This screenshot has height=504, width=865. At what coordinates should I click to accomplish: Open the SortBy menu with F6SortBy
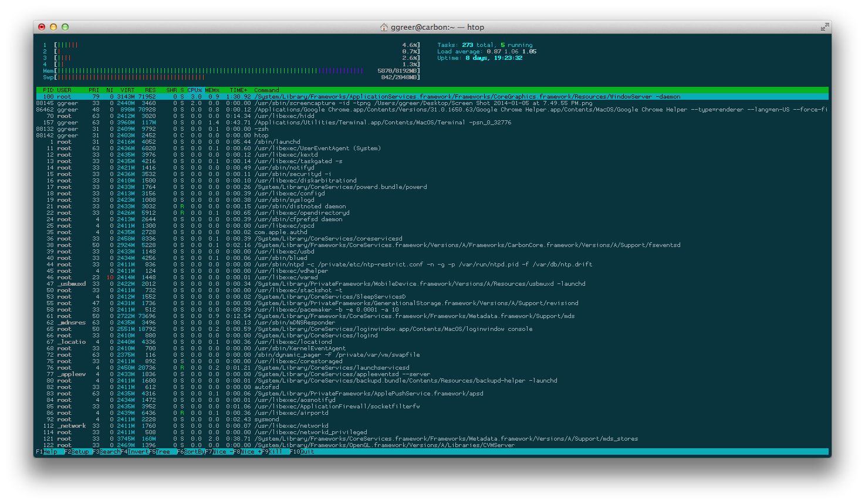[191, 451]
